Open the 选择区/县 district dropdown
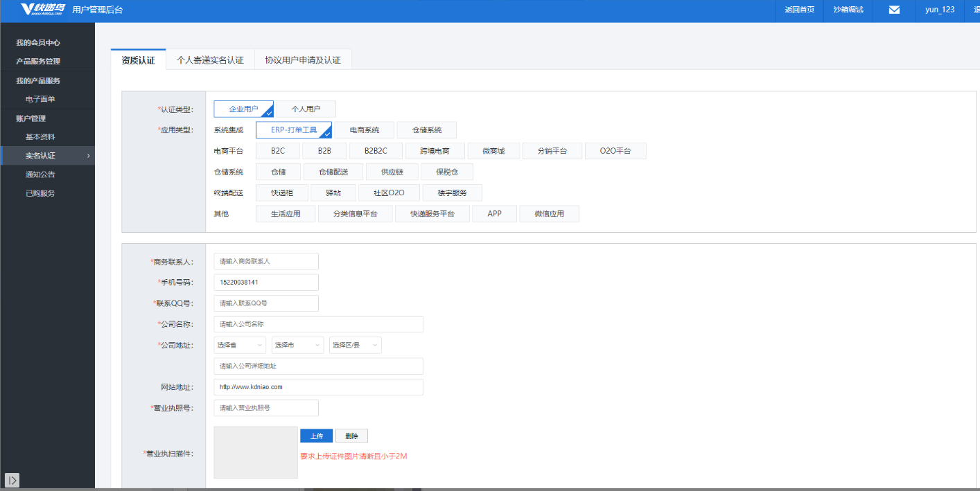Screen dimensions: 980x491 [356, 345]
